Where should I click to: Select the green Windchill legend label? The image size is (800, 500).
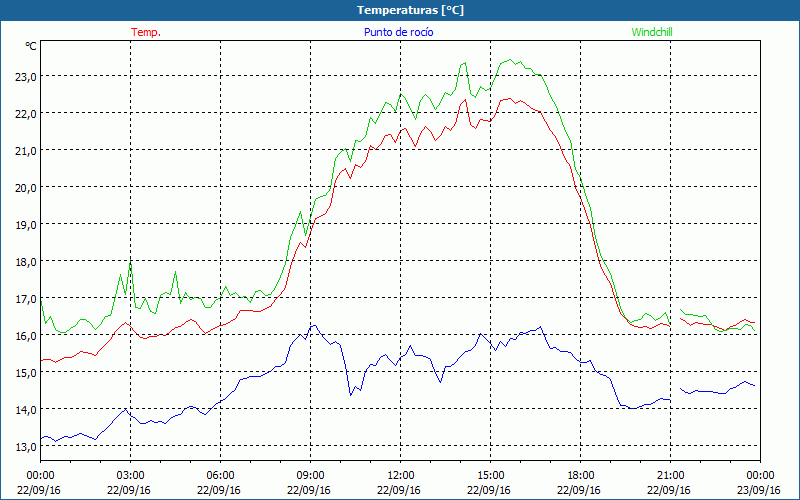(652, 32)
